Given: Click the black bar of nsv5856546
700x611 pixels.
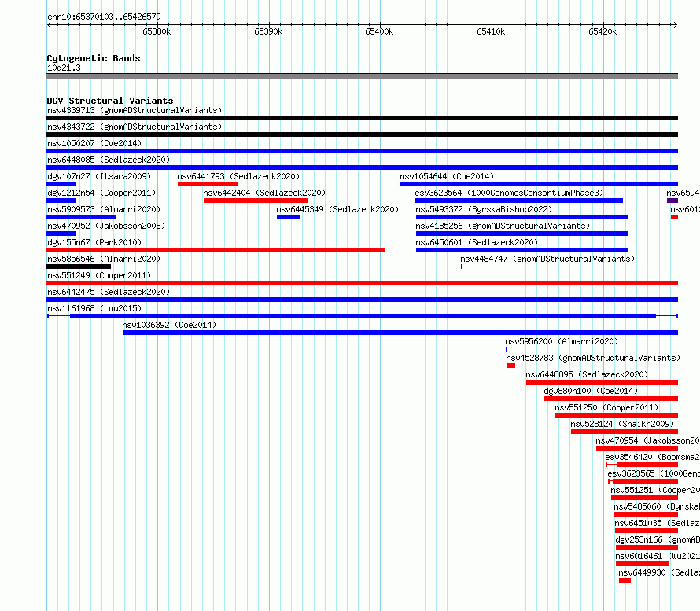Looking at the screenshot, I should pyautogui.click(x=79, y=267).
